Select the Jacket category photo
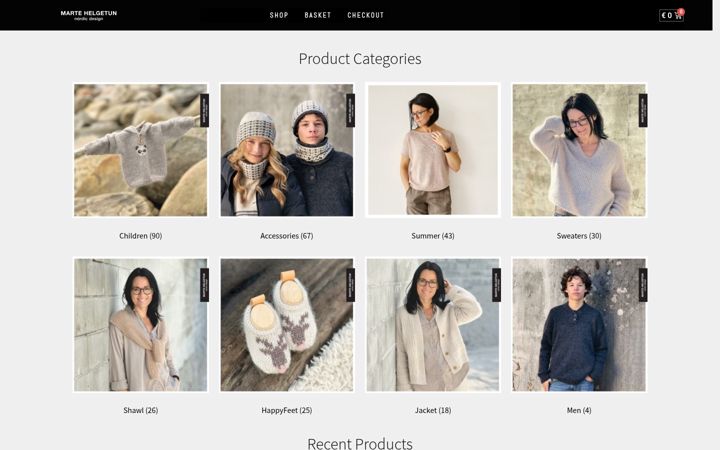Screen dimensions: 720x450 (433, 325)
